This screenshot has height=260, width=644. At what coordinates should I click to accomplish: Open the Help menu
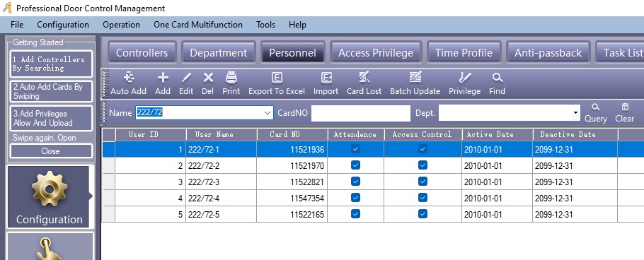[297, 25]
